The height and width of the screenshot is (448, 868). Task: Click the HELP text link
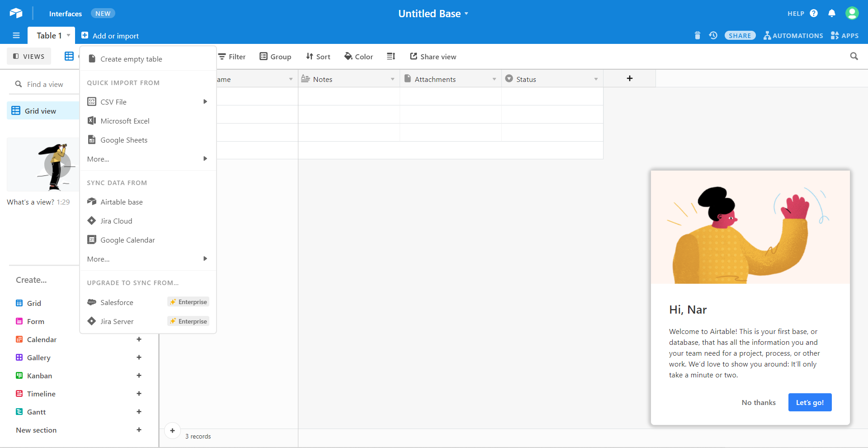point(796,14)
